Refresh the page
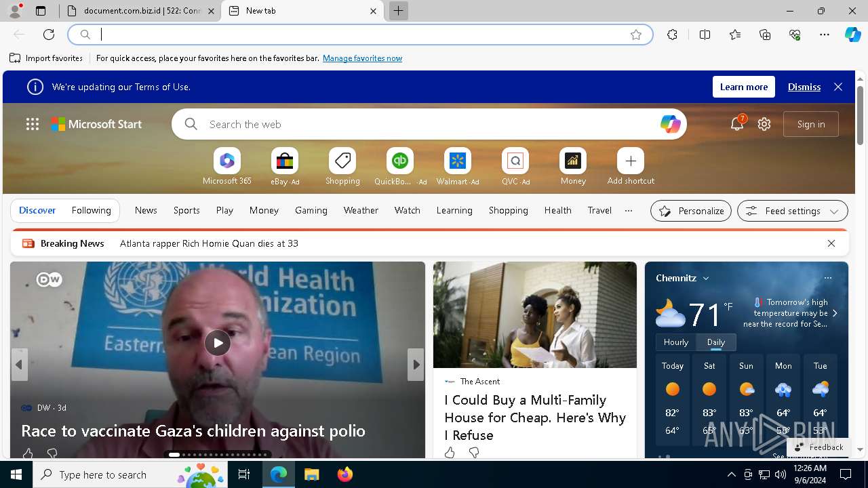Viewport: 868px width, 488px height. [x=49, y=35]
